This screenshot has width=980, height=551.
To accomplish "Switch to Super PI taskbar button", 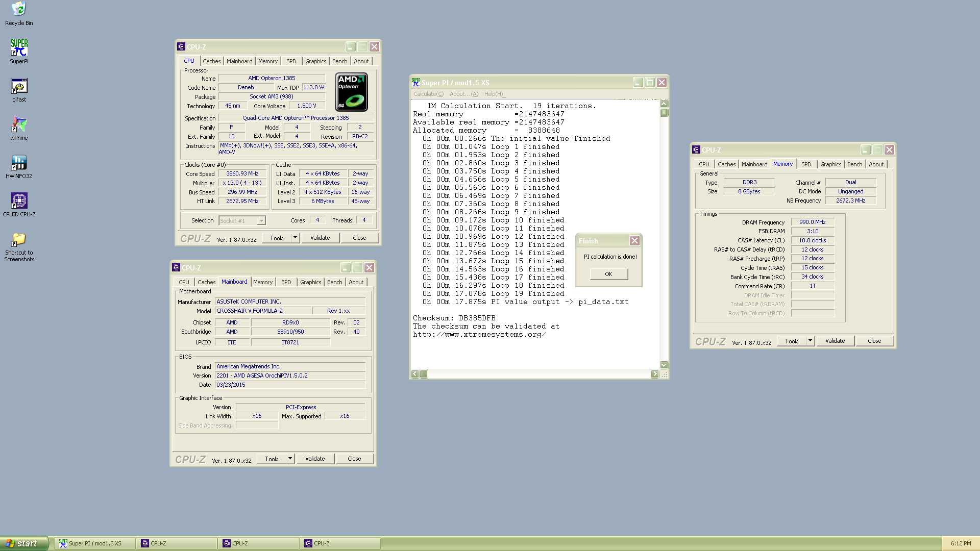I will pyautogui.click(x=95, y=543).
